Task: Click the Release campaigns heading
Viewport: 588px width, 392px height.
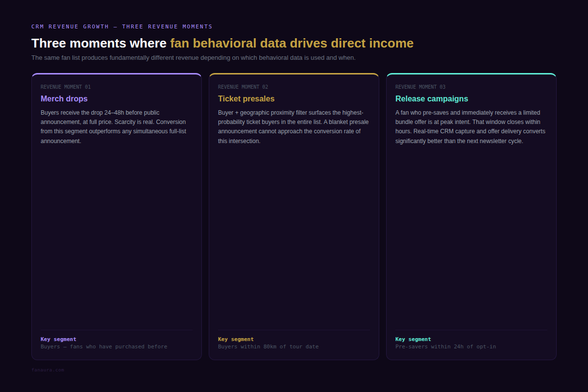Action: (432, 99)
